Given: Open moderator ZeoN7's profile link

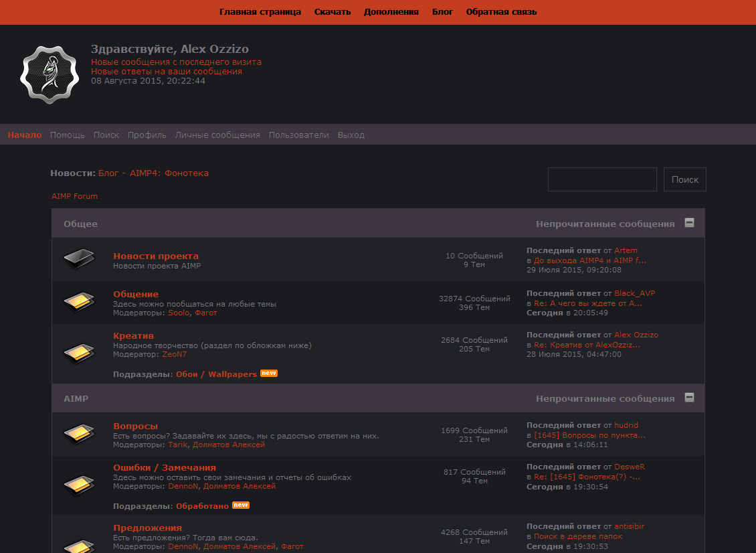Looking at the screenshot, I should point(175,355).
